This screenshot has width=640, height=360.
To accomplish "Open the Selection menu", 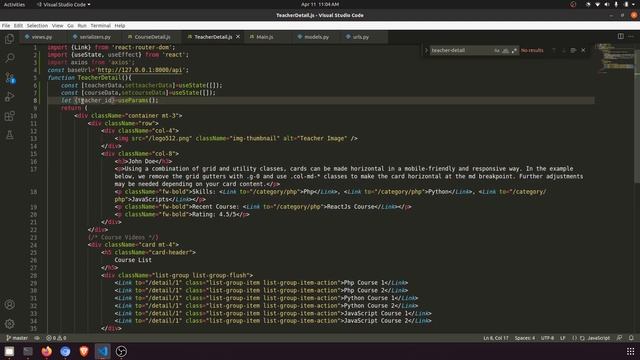I will pos(37,25).
